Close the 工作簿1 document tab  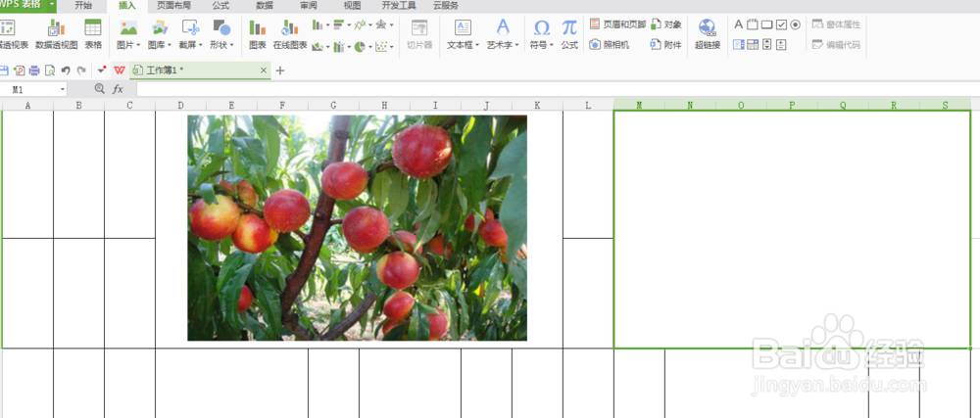click(x=264, y=70)
